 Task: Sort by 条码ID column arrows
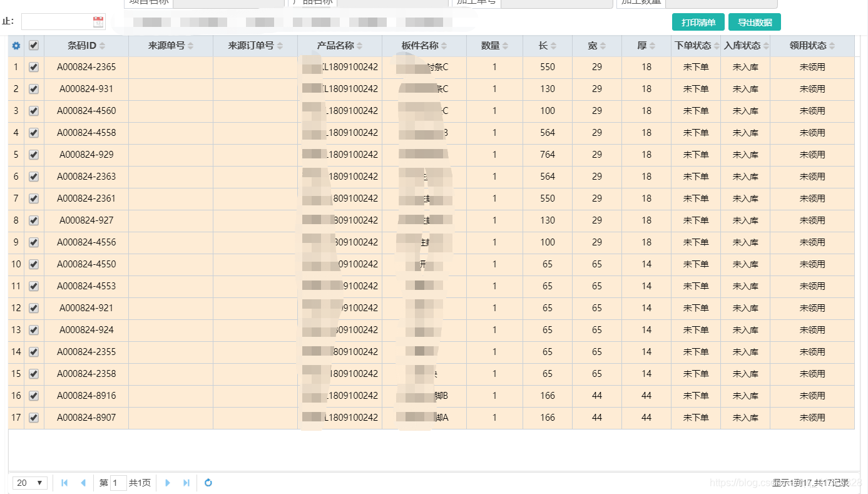[102, 46]
